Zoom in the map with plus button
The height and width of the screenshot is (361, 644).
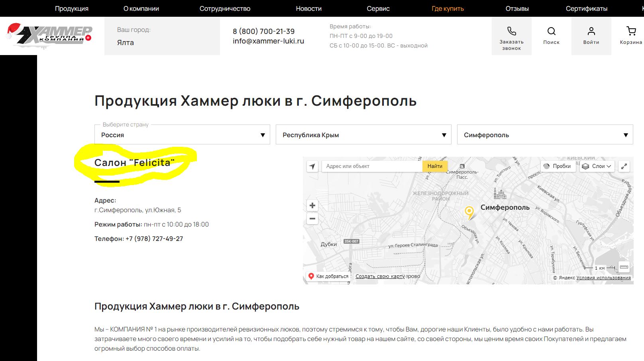(312, 205)
